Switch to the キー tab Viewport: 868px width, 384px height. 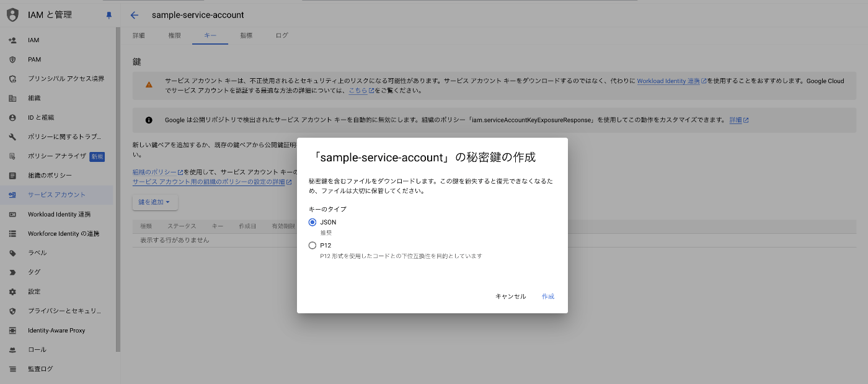click(210, 35)
